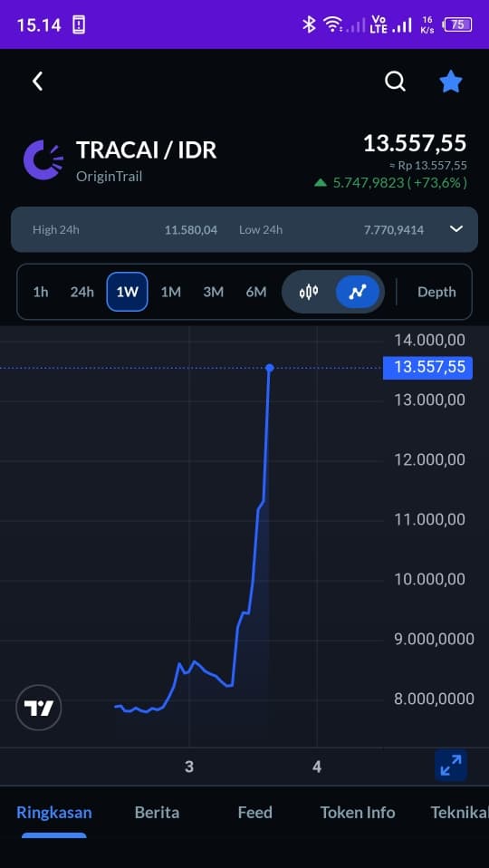Image resolution: width=489 pixels, height=868 pixels.
Task: Switch to candlestick chart view
Action: [x=309, y=292]
